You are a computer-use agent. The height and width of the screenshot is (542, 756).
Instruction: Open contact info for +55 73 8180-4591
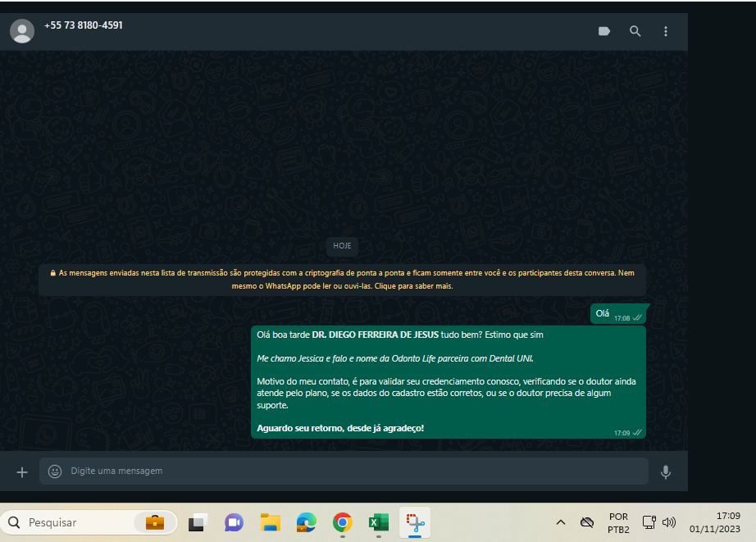[84, 25]
